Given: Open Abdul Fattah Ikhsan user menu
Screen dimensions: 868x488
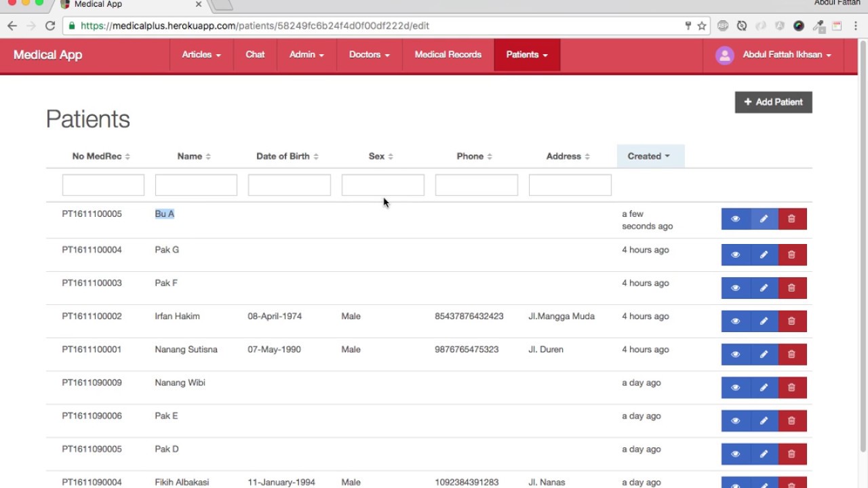Looking at the screenshot, I should pos(774,55).
